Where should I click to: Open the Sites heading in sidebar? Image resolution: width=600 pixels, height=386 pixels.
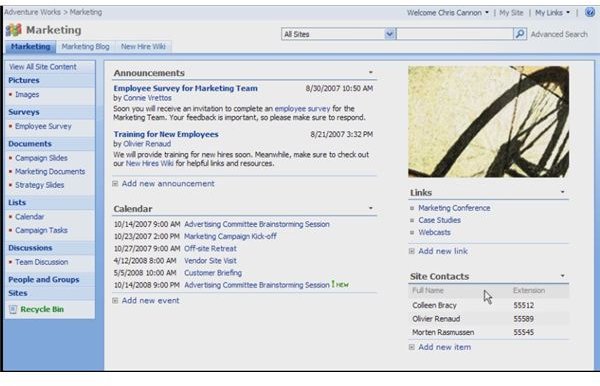(18, 293)
